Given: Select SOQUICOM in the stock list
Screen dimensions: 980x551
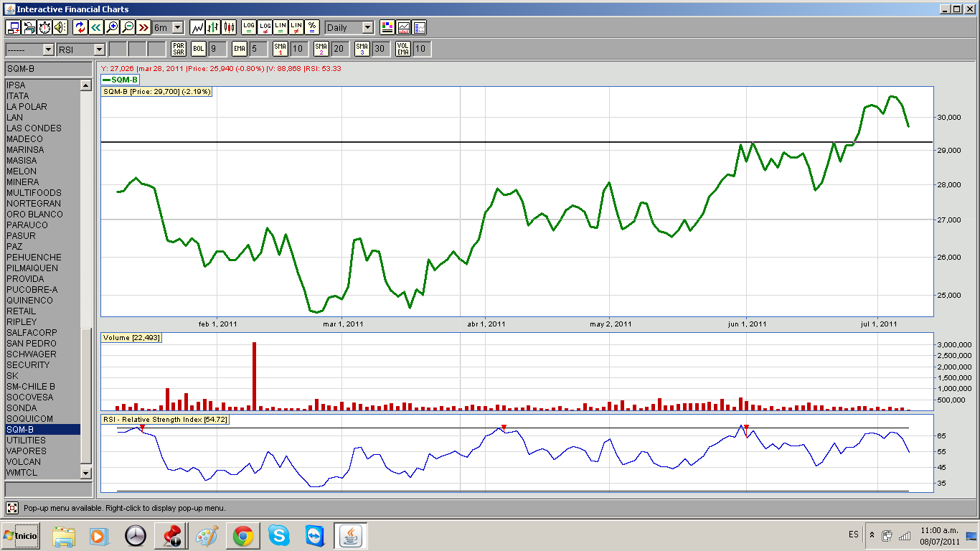Looking at the screenshot, I should click(29, 419).
